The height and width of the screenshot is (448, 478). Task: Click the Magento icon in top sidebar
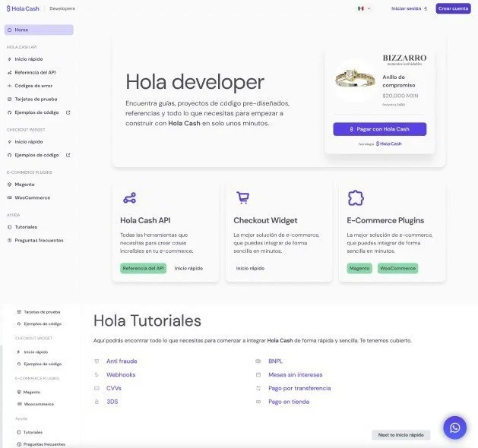pos(9,185)
